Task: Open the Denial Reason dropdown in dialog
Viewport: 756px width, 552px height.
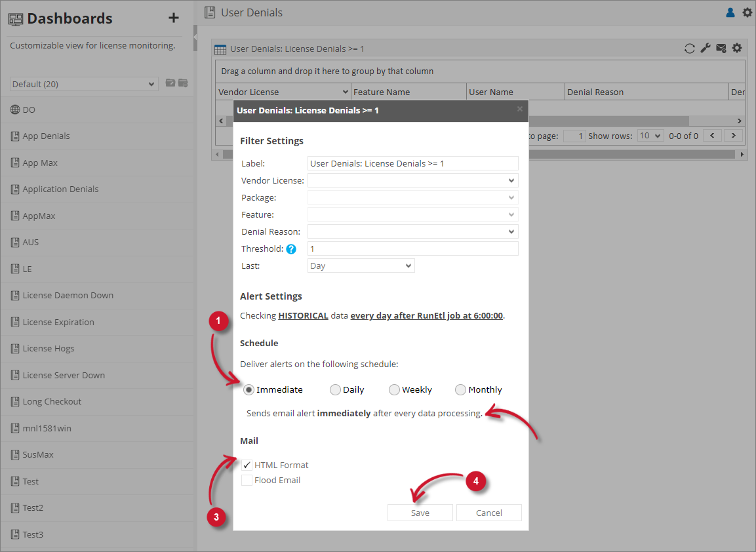Action: [412, 231]
